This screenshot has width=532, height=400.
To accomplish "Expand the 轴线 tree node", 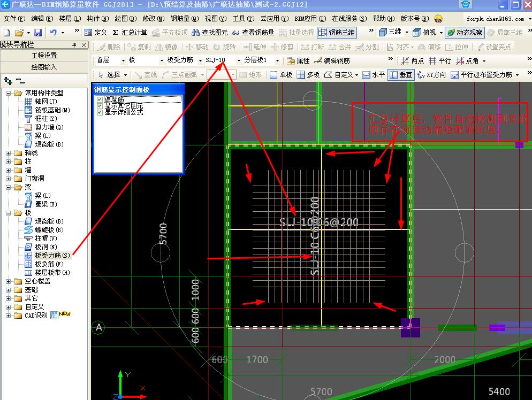I will click(9, 153).
